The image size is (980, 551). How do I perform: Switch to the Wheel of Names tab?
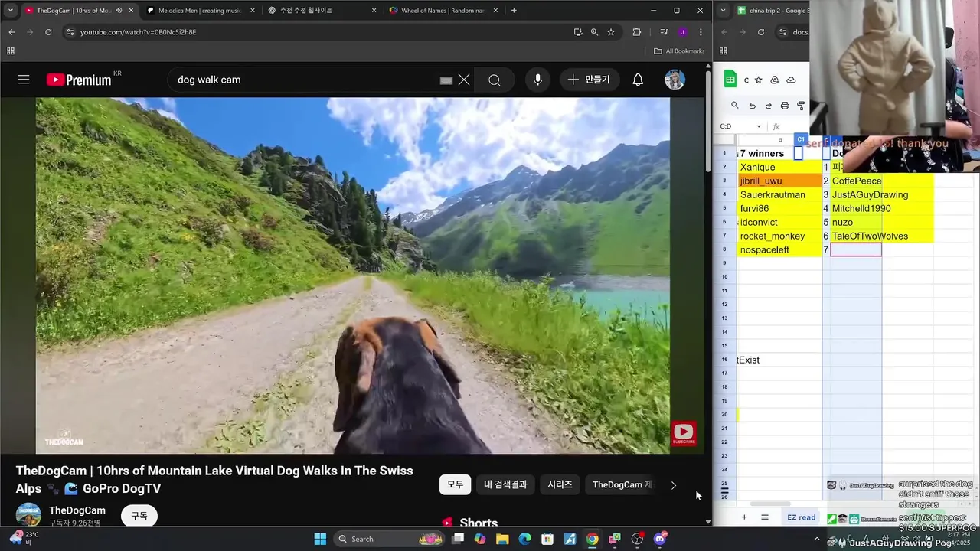pyautogui.click(x=443, y=11)
